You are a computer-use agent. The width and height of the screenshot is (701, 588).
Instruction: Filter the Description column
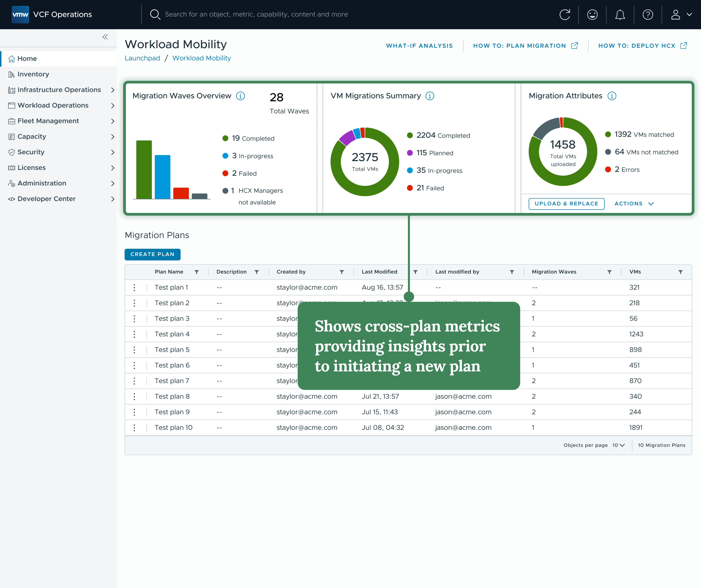257,272
